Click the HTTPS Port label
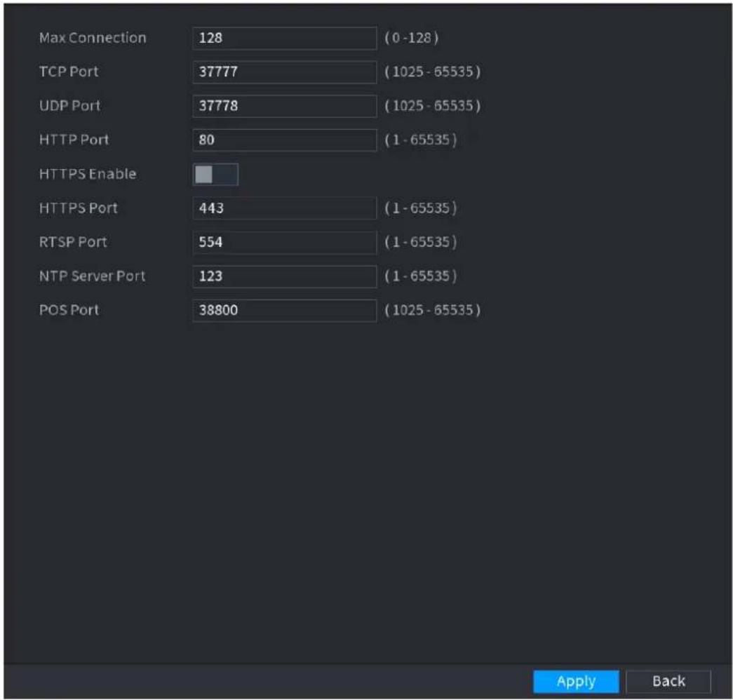The height and width of the screenshot is (700, 733). 78,208
